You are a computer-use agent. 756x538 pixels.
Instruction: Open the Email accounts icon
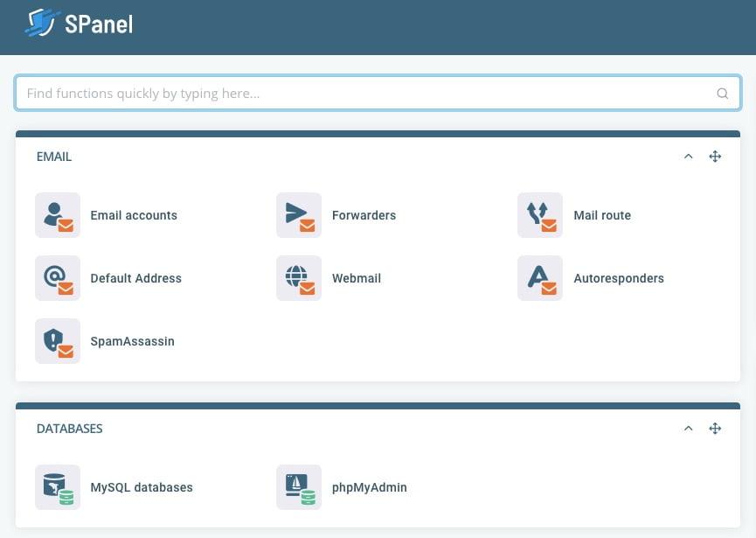pyautogui.click(x=58, y=215)
